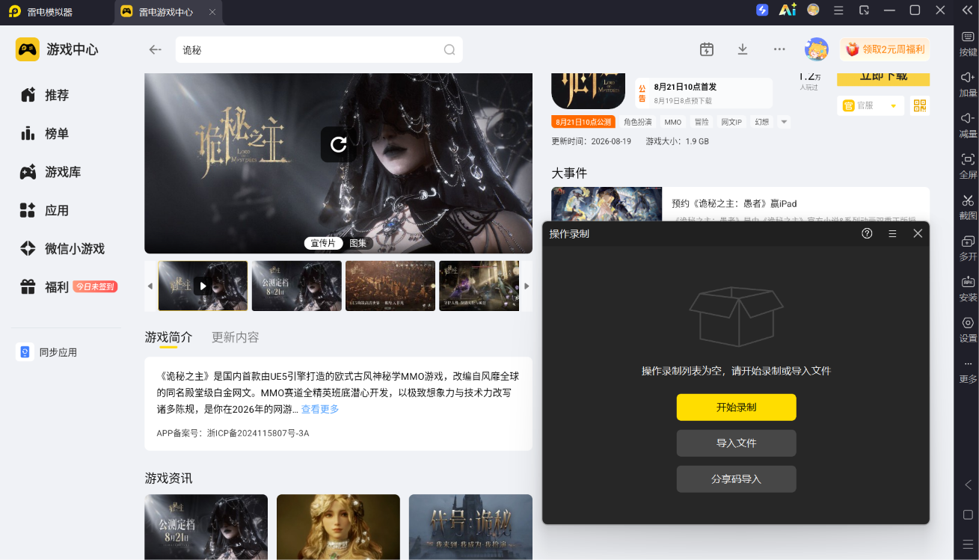Show more sidebar tools (更多)

coord(968,371)
